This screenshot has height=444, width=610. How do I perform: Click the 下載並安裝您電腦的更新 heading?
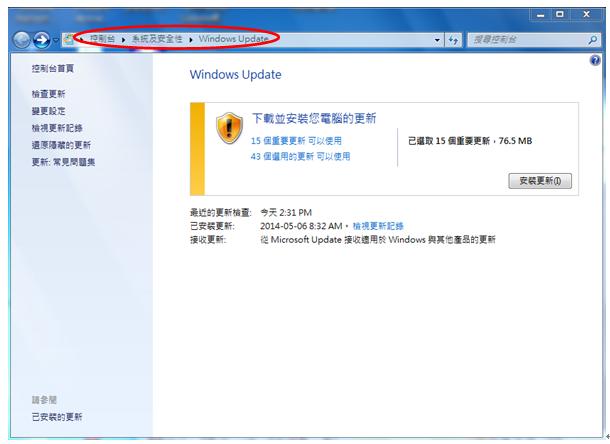click(314, 118)
